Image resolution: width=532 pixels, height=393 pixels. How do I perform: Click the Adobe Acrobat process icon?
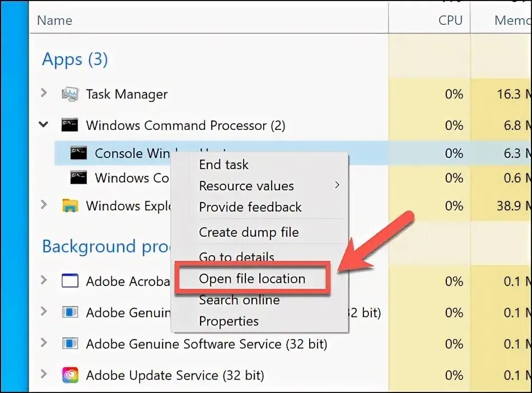point(70,280)
